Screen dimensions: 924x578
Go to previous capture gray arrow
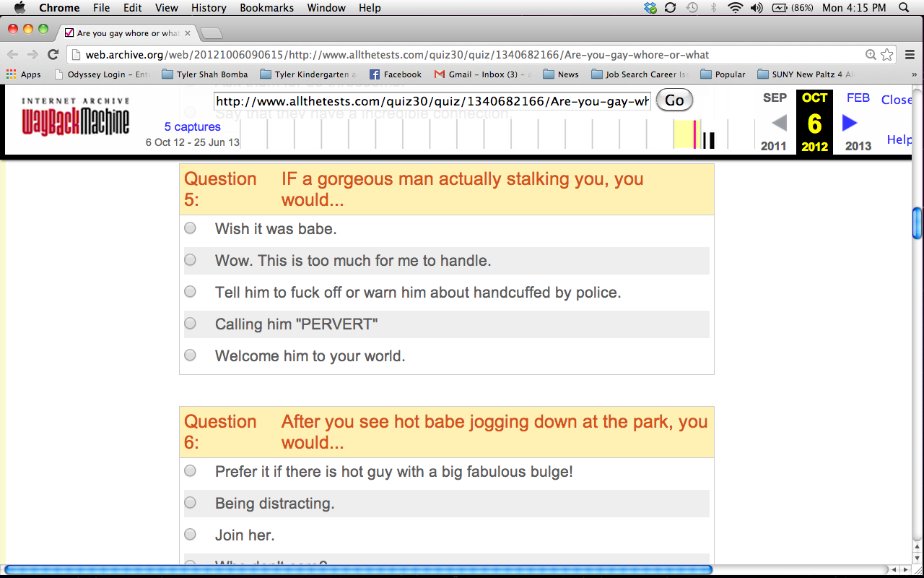click(x=779, y=123)
